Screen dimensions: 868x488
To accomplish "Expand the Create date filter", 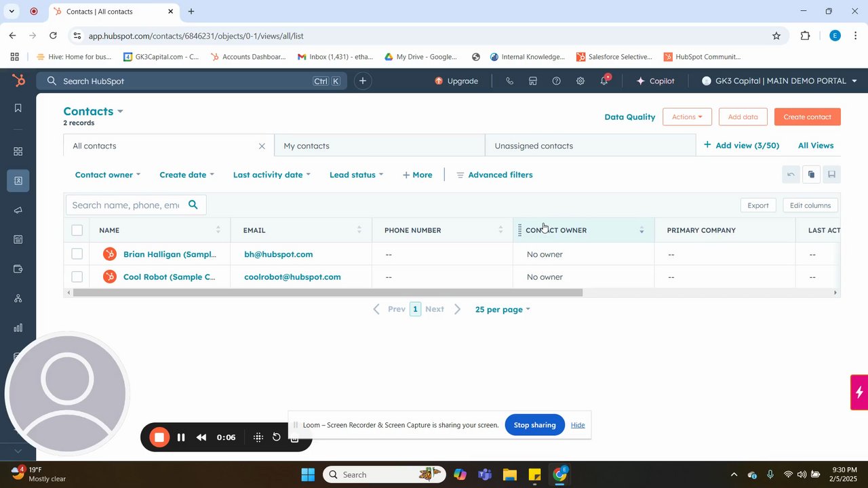I will tap(186, 175).
